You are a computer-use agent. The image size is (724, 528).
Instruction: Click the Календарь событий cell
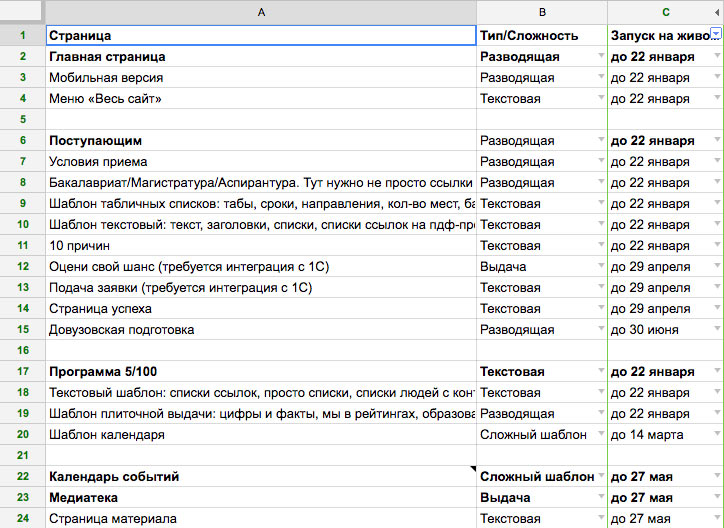260,477
